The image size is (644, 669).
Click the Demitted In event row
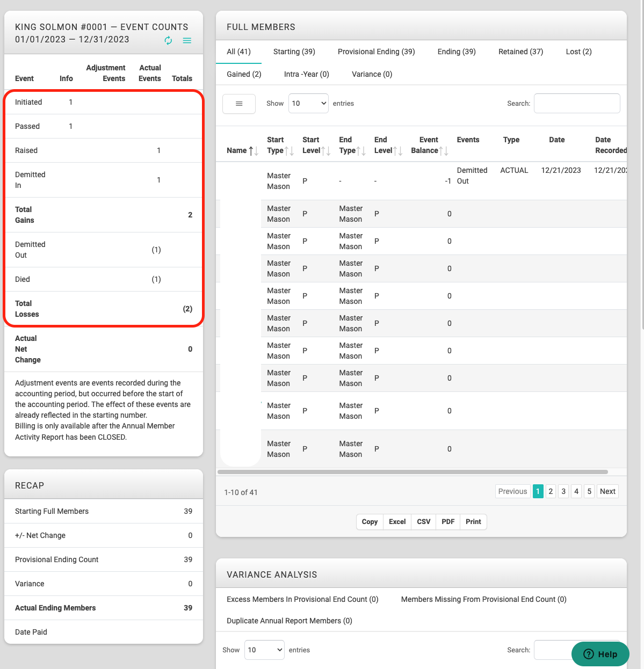(x=104, y=180)
